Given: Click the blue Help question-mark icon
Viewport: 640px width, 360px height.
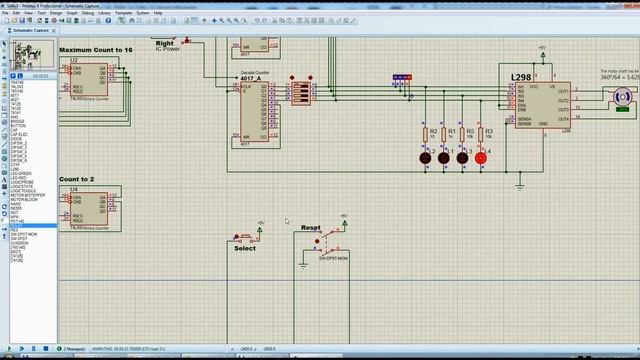Looking at the screenshot, I should (x=108, y=20).
